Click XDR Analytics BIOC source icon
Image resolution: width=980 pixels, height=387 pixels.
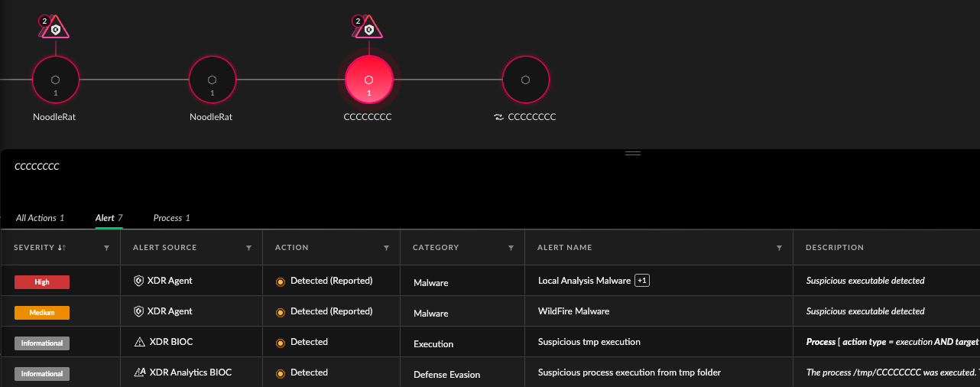coord(139,372)
